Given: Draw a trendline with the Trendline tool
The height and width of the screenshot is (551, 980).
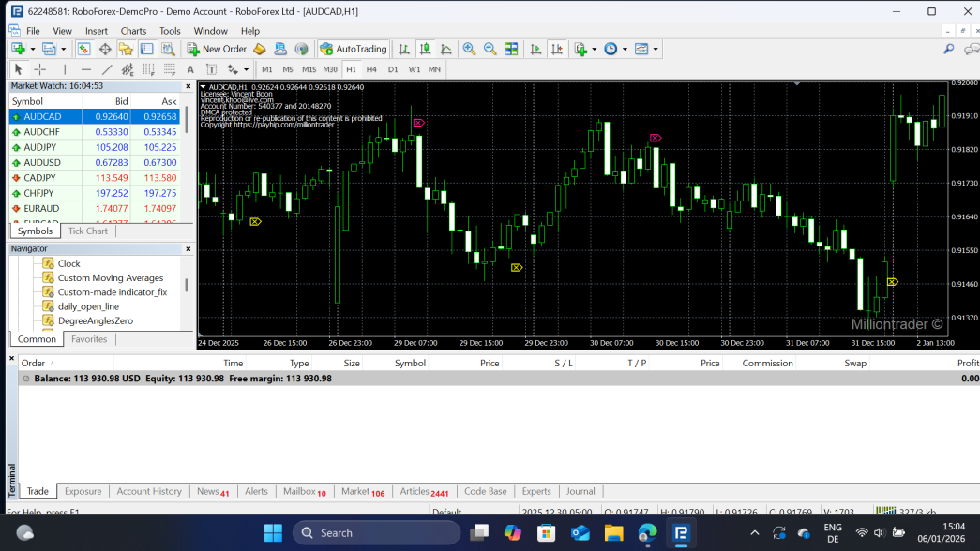Looking at the screenshot, I should [107, 69].
